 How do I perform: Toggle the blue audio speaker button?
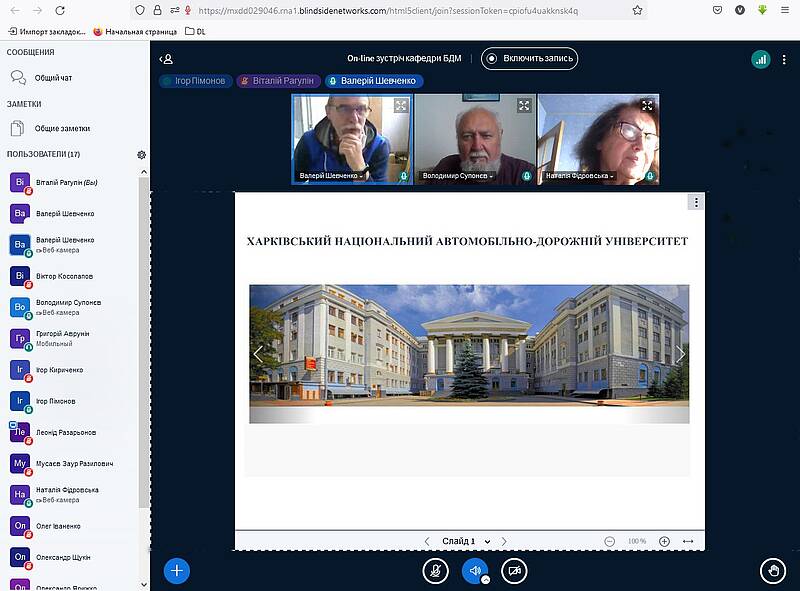point(474,571)
